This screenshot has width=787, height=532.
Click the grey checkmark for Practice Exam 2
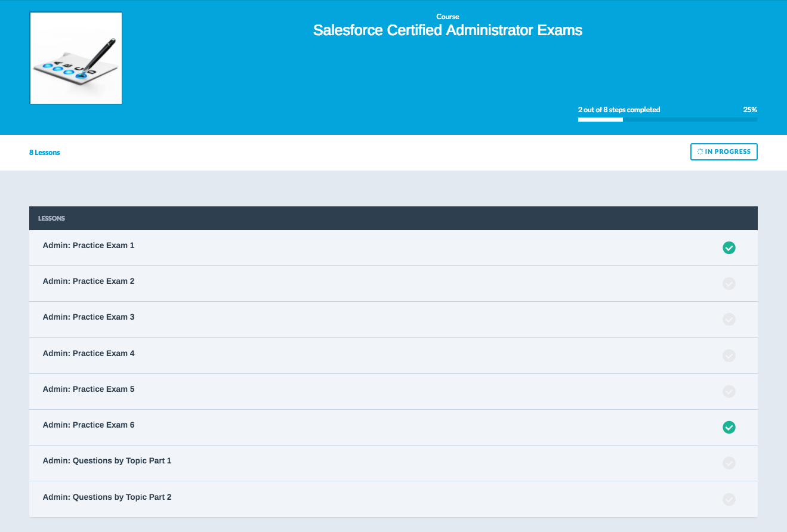(x=729, y=283)
